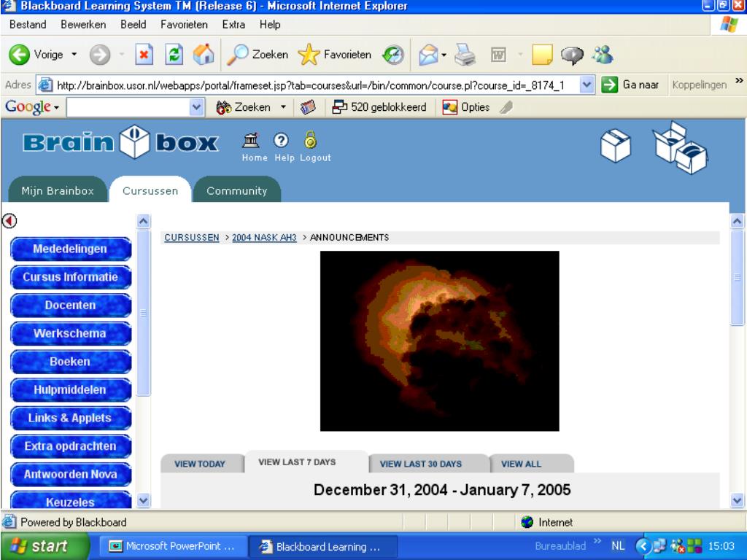Open Werkschema button
The image size is (747, 560).
tap(71, 333)
